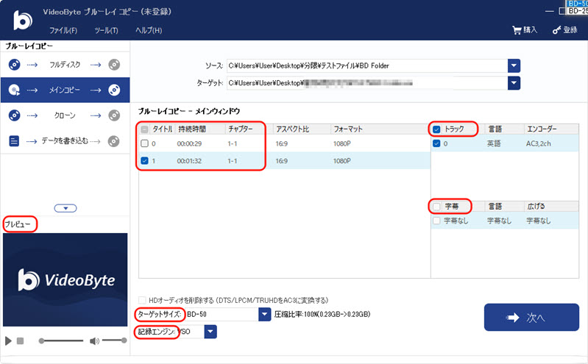Image resolution: width=588 pixels, height=364 pixels.
Task: Mute the preview with the speaker icon
Action: 94,340
